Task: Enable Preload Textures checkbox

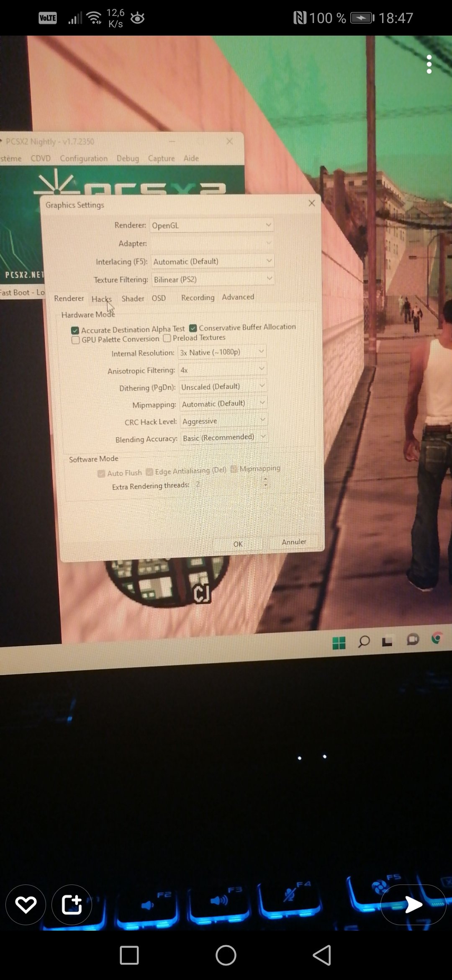Action: click(x=167, y=338)
